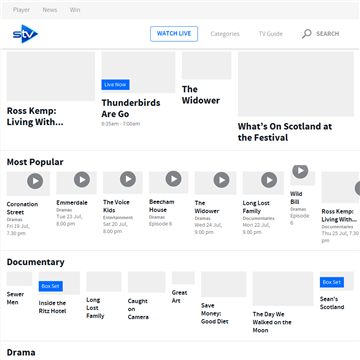Select the Player top link
Image resolution: width=360 pixels, height=360 pixels.
21,10
